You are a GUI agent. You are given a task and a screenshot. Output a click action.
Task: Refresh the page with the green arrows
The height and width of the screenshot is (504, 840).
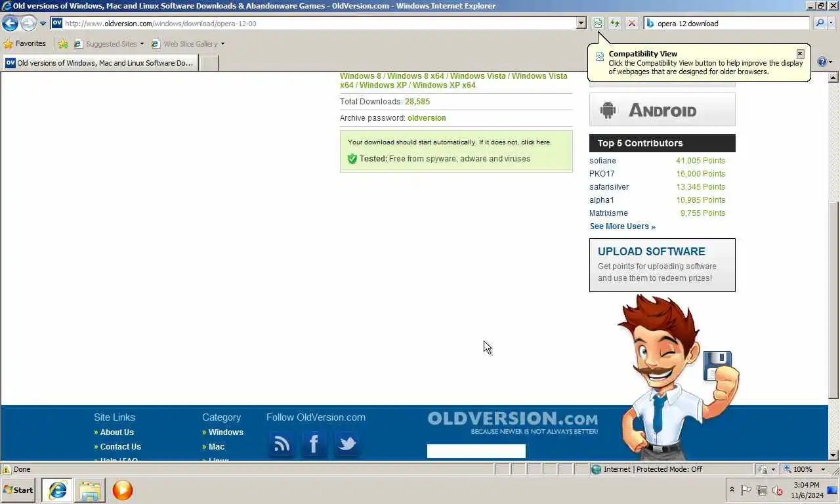tap(615, 24)
